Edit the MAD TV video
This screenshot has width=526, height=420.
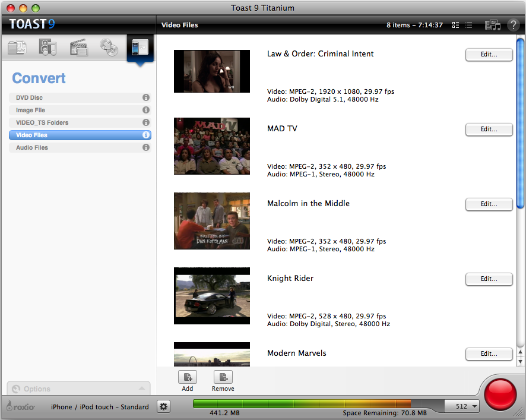coord(489,130)
